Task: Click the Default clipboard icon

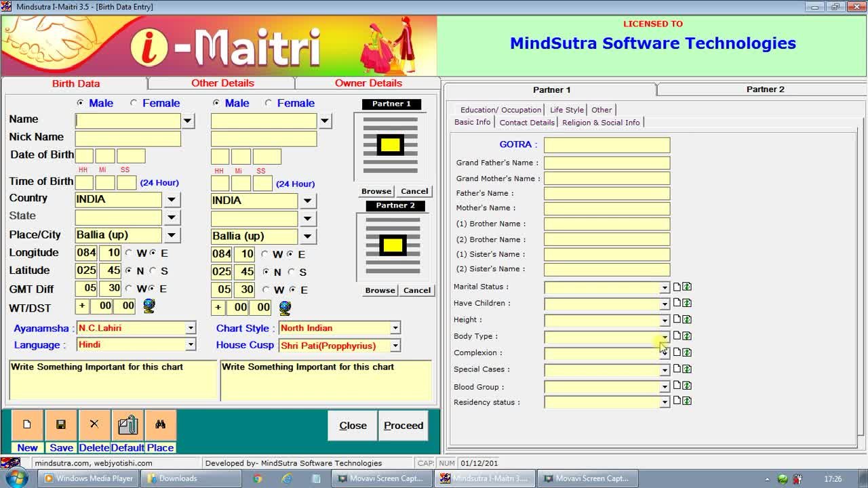Action: (127, 425)
